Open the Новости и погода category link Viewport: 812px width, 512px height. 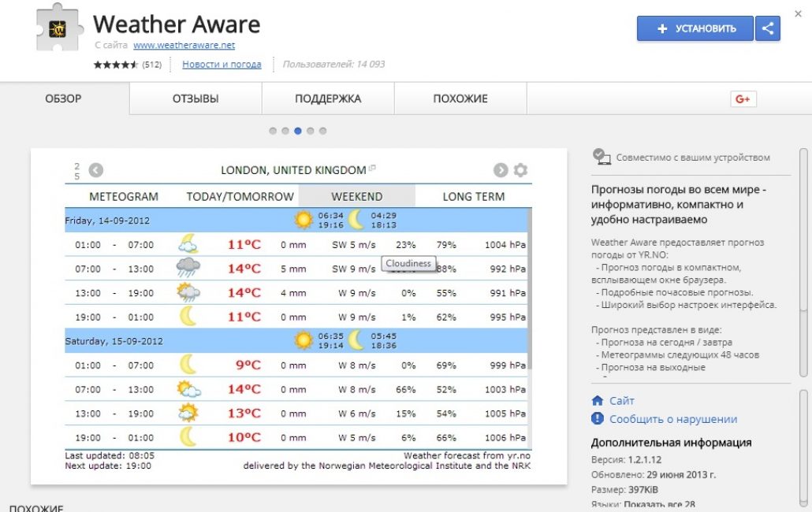point(222,64)
